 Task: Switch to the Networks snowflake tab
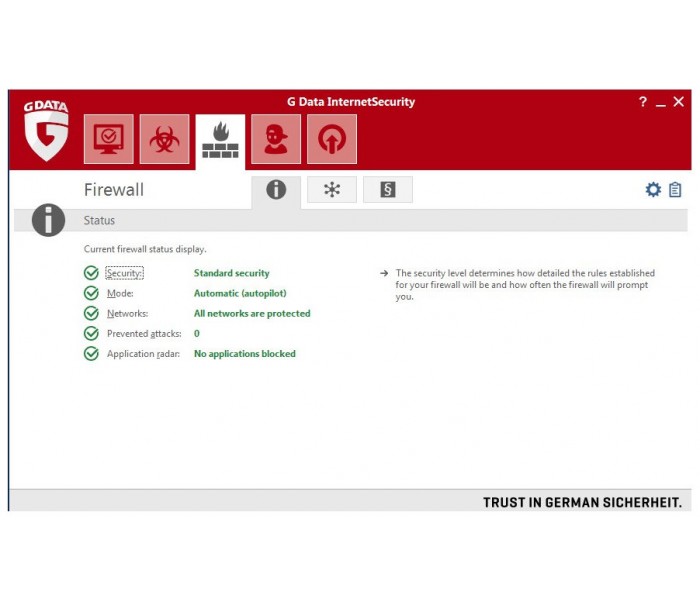pyautogui.click(x=332, y=189)
